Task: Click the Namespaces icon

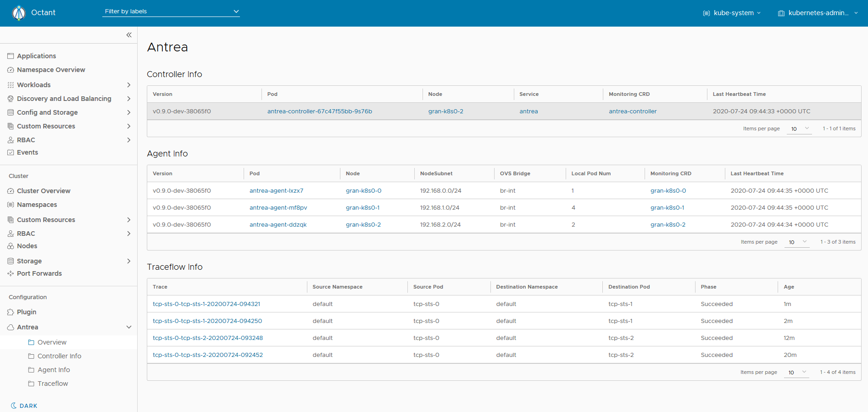Action: tap(11, 205)
